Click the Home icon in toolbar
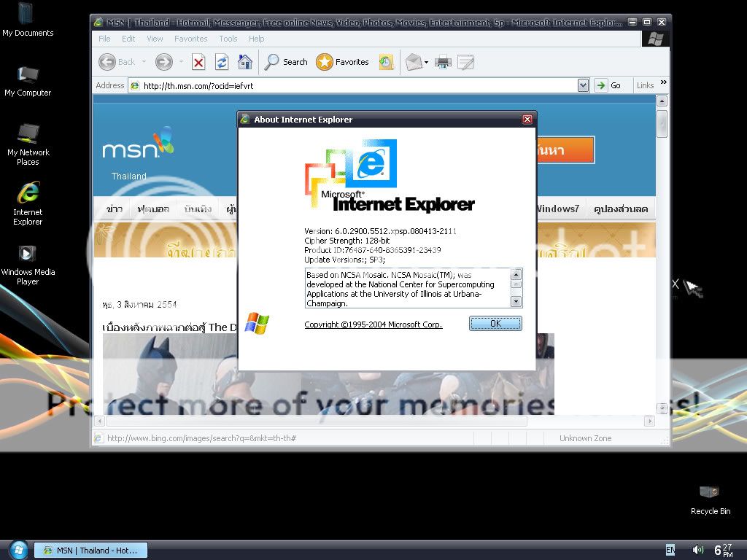The height and width of the screenshot is (560, 747). click(245, 62)
